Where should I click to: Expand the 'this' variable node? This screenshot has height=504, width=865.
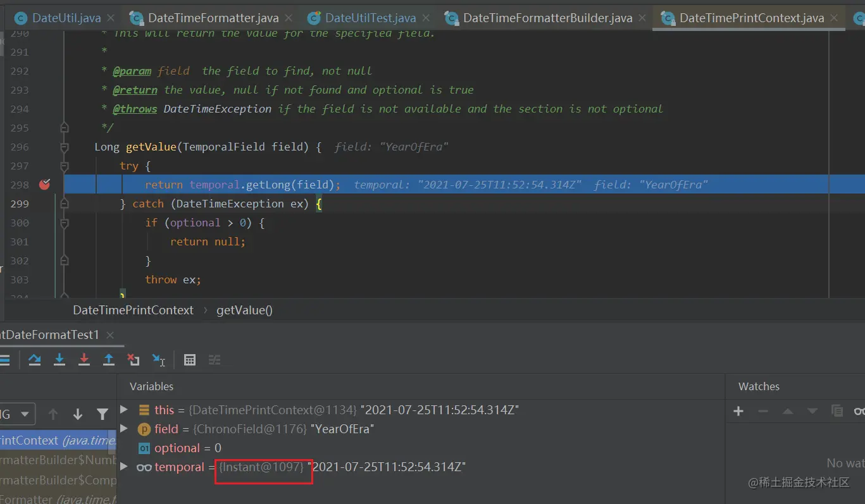[124, 410]
